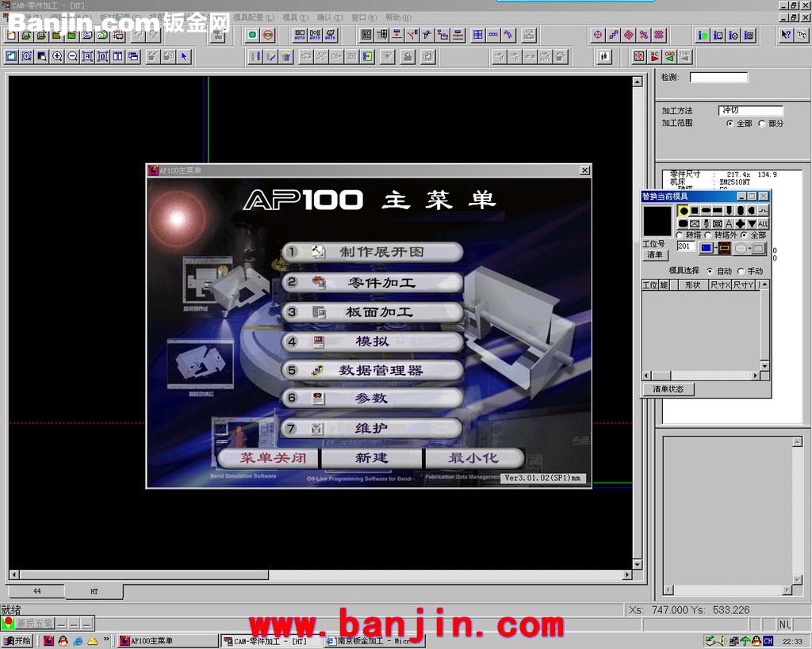This screenshot has height=649, width=812.
Task: Click 零件加工 menu button
Action: click(372, 283)
